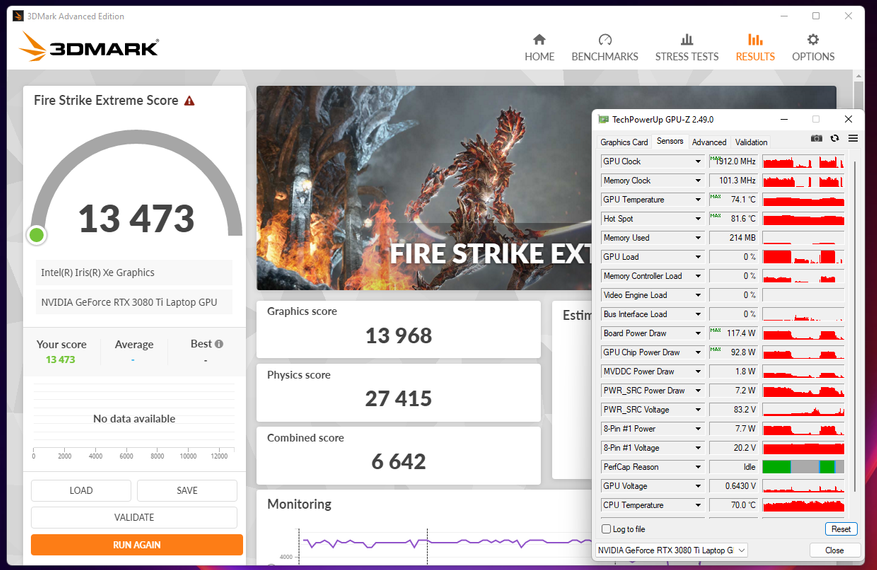The image size is (877, 570).
Task: Expand the Video Engine Load sensor dropdown
Action: point(698,295)
